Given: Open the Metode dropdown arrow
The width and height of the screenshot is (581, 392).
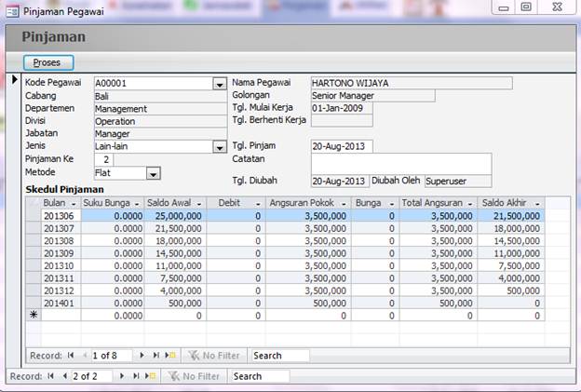Looking at the screenshot, I should (x=153, y=173).
